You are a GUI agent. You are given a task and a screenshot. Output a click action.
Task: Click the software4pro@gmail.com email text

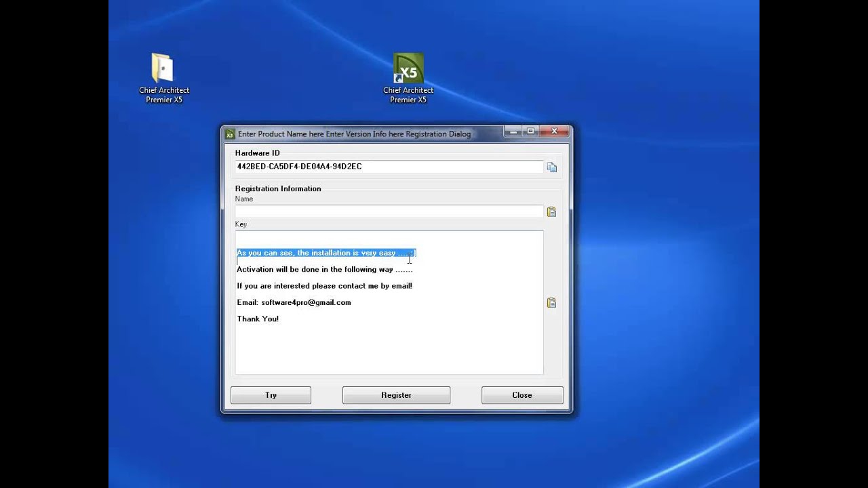tap(306, 302)
